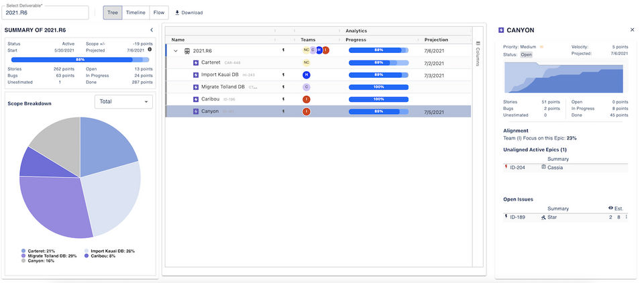Open issue ID-189 in Open Issues
Viewport: 644px width, 283px height.
[517, 217]
